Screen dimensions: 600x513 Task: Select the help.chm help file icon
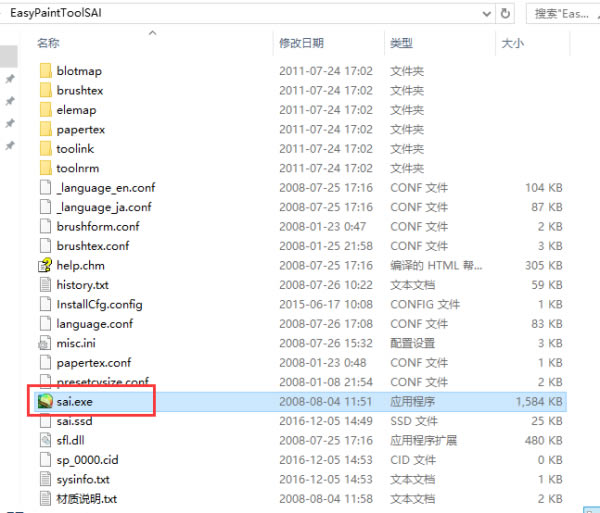[45, 265]
